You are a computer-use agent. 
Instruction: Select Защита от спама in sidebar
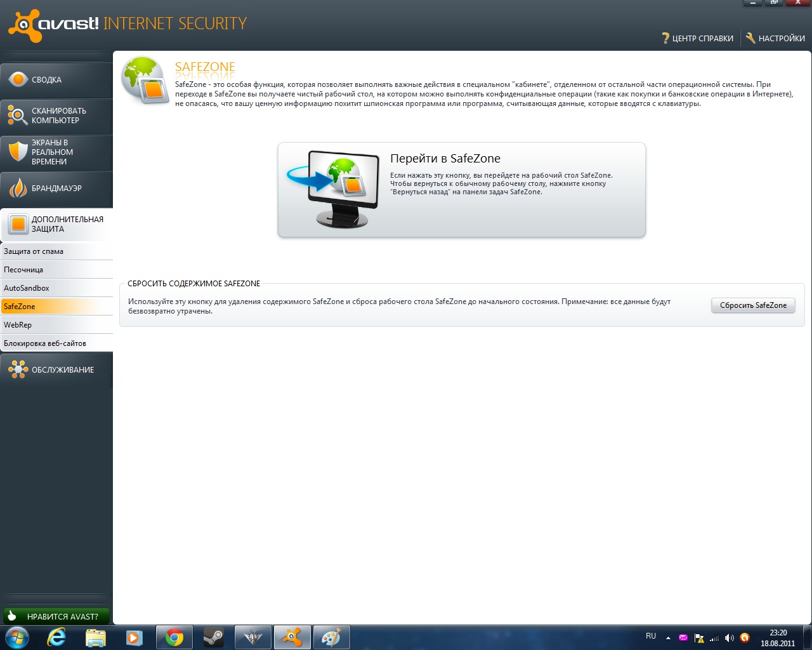click(56, 251)
